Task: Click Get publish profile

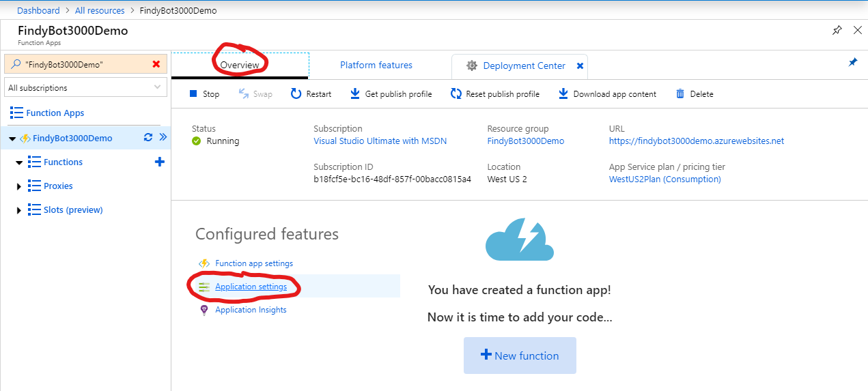Action: click(x=391, y=94)
